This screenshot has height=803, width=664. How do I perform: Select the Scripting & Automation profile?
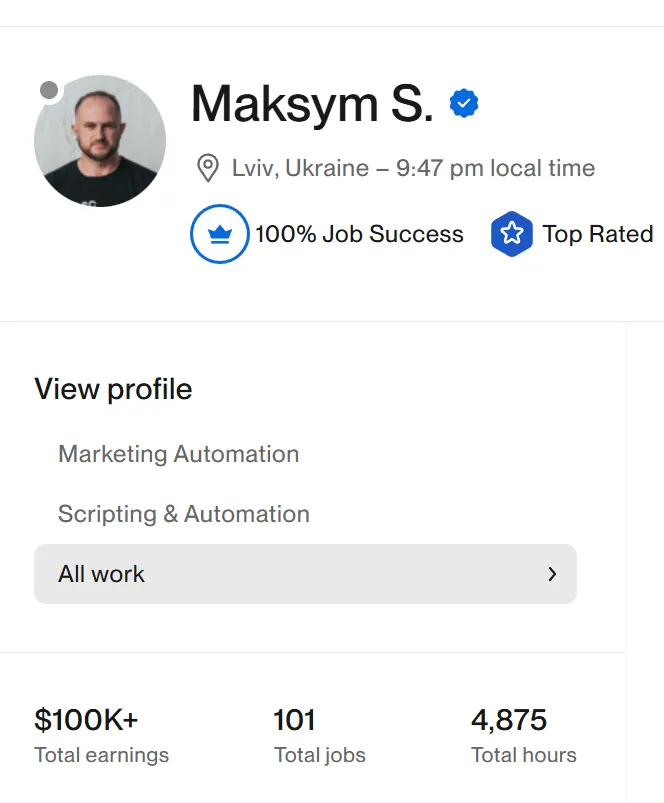[x=184, y=514]
